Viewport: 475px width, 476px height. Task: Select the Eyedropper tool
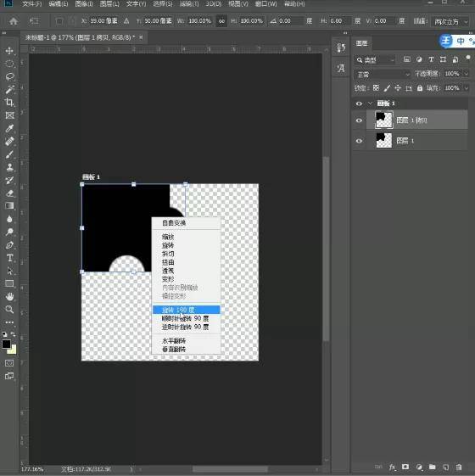tap(9, 128)
